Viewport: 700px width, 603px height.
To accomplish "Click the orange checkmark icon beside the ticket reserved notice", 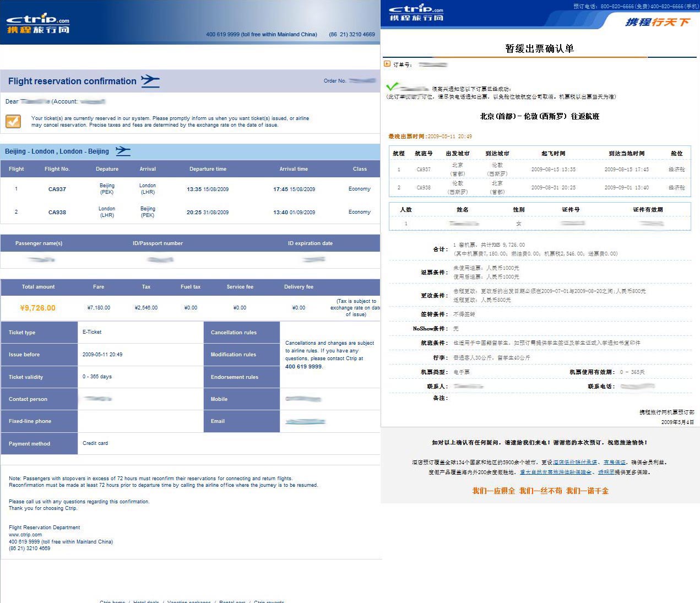I will 13,121.
